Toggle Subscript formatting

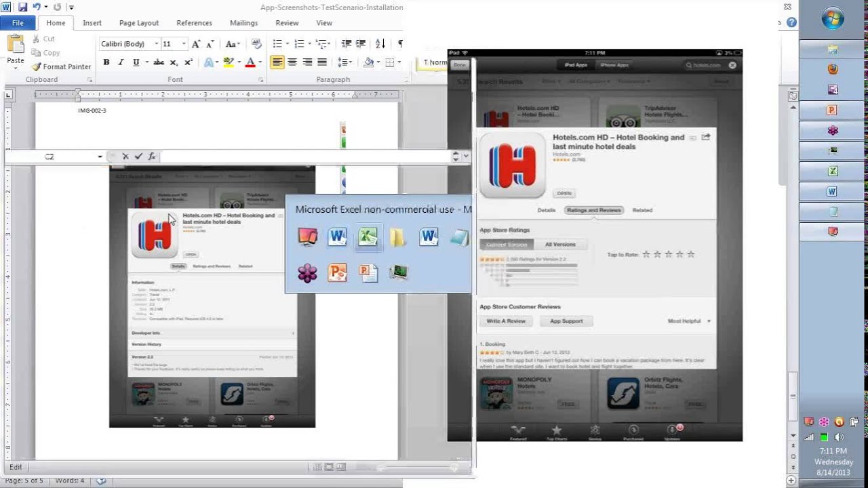tap(174, 62)
